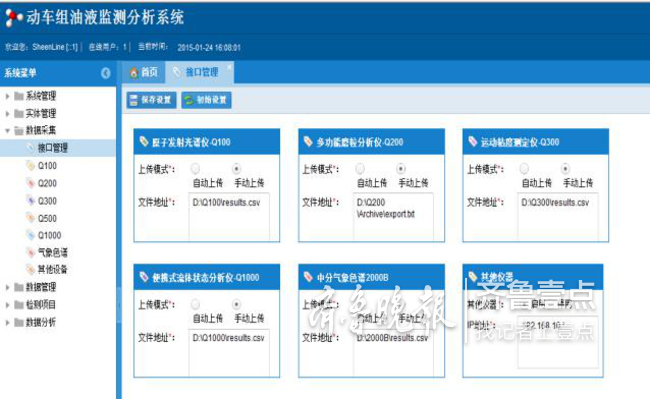Click the tag icon of 中分气象色谱2000B panel
This screenshot has width=650, height=399.
308,277
